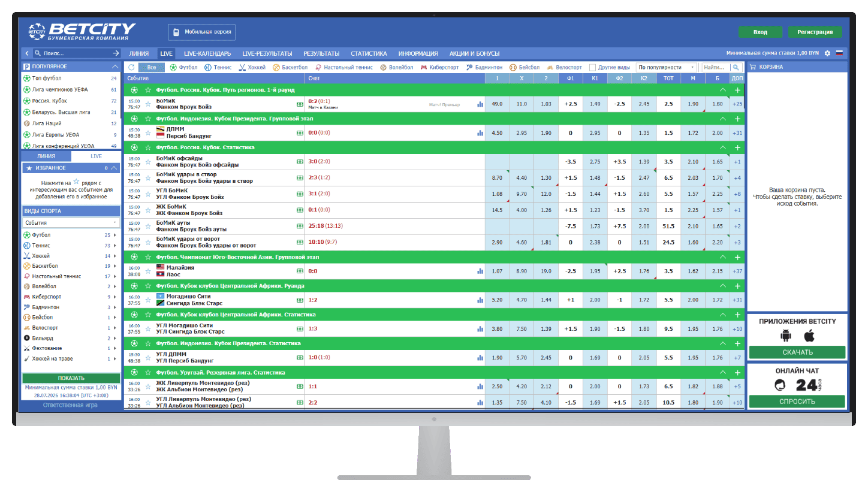Star the Россия Кубок Путь регионов league
The image size is (868, 492).
(x=147, y=90)
